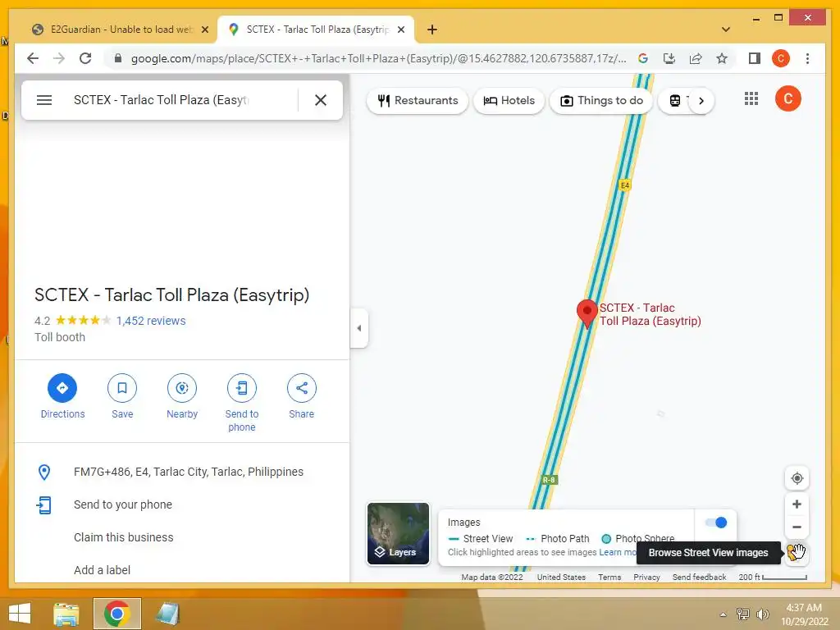Viewport: 840px width, 630px height.
Task: Open the Chrome profile avatar
Action: (x=781, y=58)
